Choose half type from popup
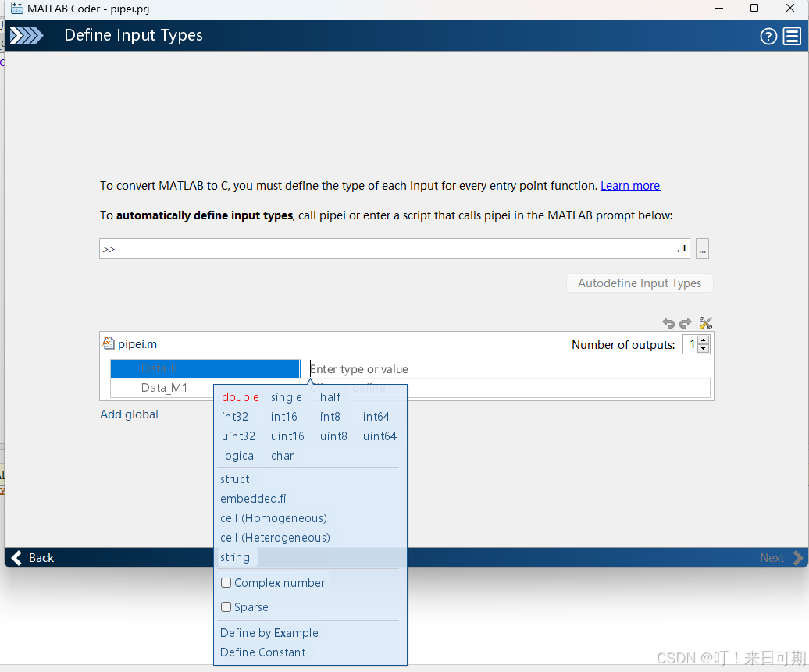809x672 pixels. pyautogui.click(x=330, y=397)
